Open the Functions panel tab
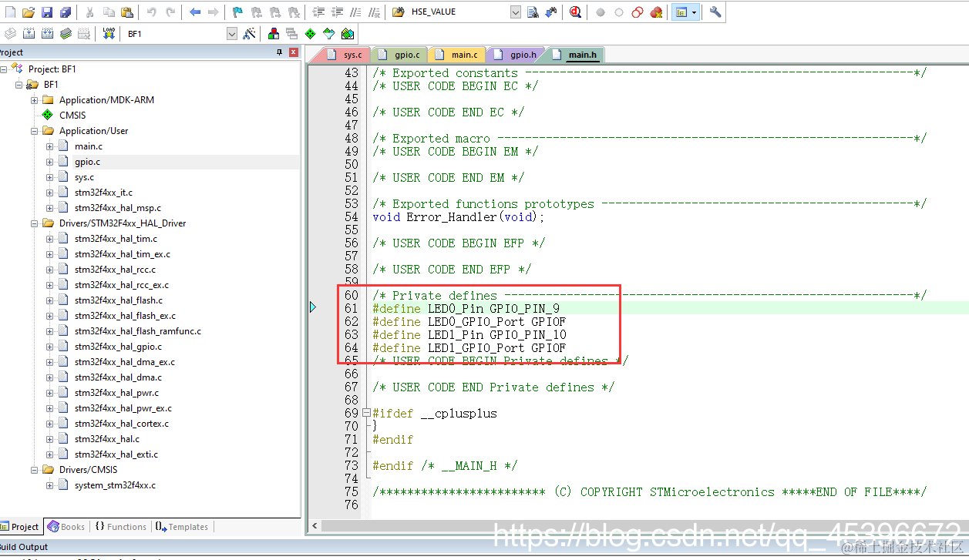969x560 pixels. (x=121, y=527)
